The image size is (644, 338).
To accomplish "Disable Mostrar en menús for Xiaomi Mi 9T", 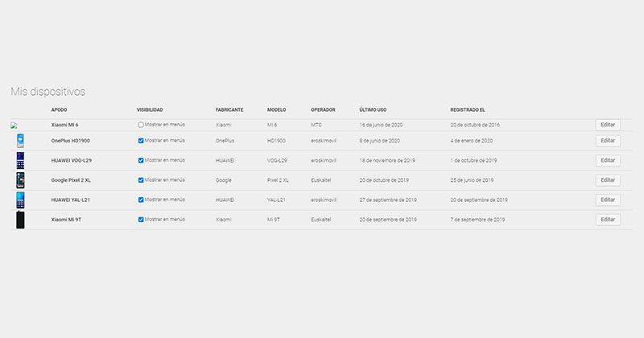I will (141, 220).
